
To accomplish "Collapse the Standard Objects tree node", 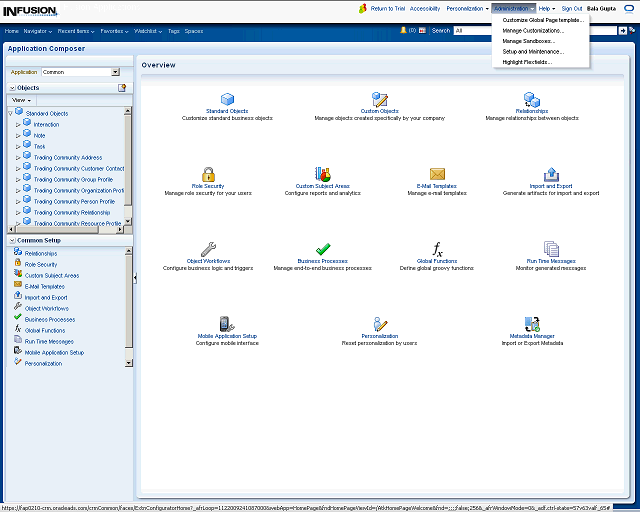I will point(10,113).
